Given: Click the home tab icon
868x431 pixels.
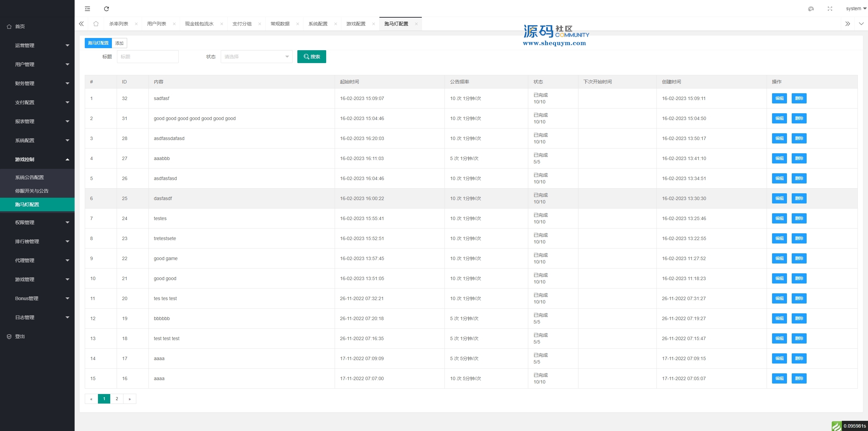Looking at the screenshot, I should click(x=96, y=24).
